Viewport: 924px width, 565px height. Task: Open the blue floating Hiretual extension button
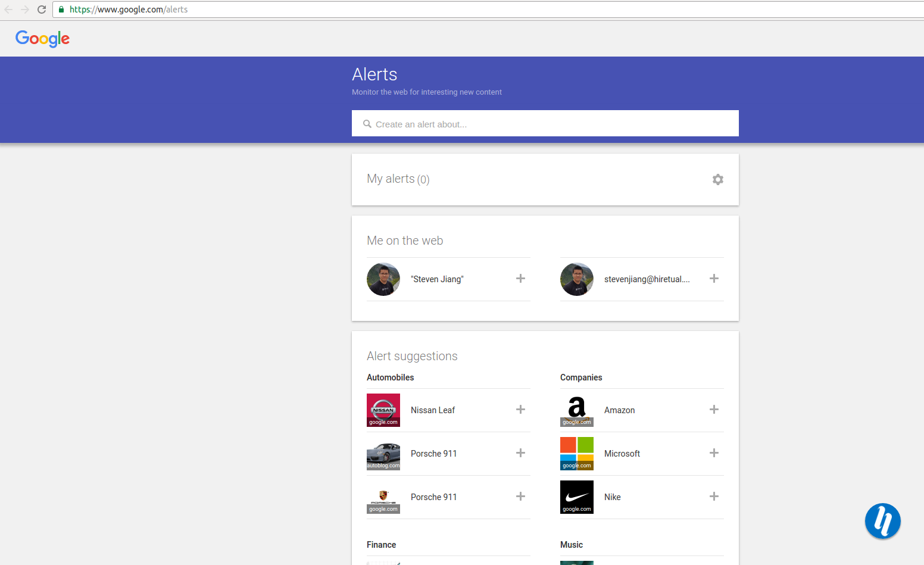click(x=883, y=522)
